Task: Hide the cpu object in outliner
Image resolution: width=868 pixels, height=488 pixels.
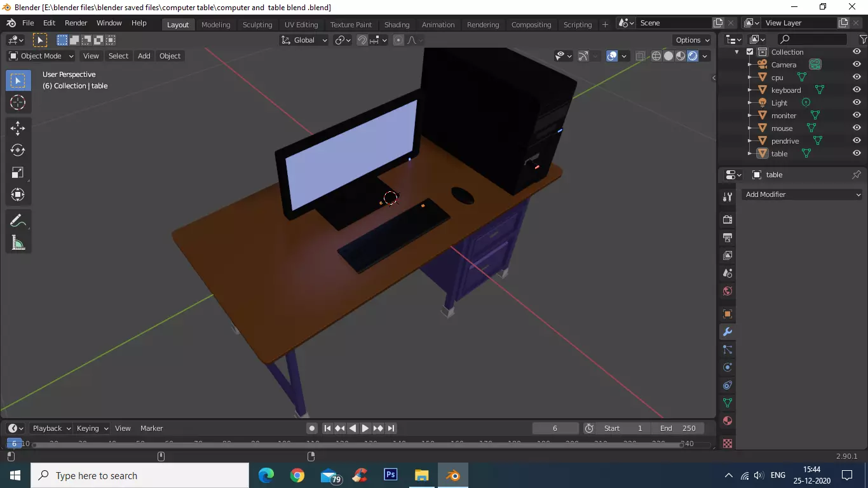Action: (857, 77)
